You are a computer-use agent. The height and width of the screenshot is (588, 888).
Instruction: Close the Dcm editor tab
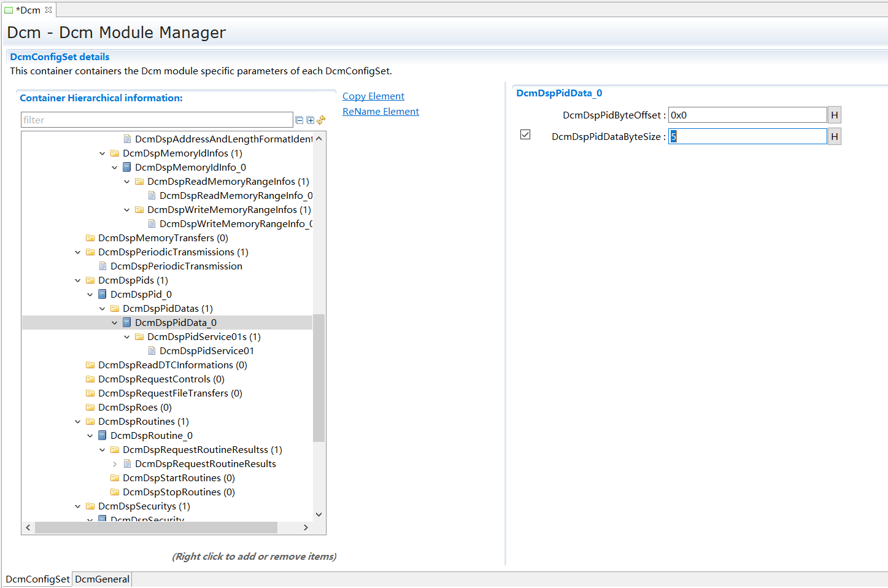pyautogui.click(x=48, y=10)
